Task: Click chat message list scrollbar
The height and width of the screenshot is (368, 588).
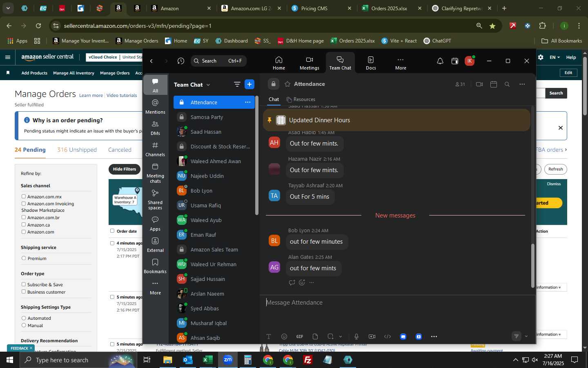Action: (532, 266)
